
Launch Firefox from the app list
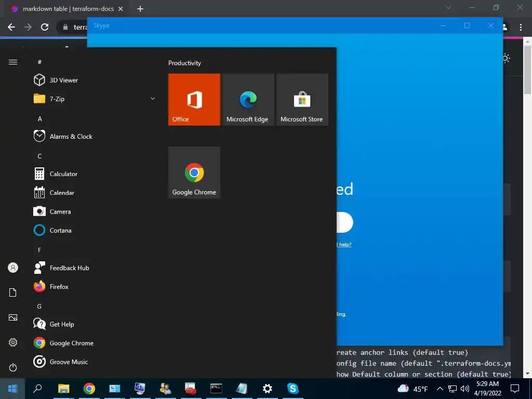click(95, 287)
